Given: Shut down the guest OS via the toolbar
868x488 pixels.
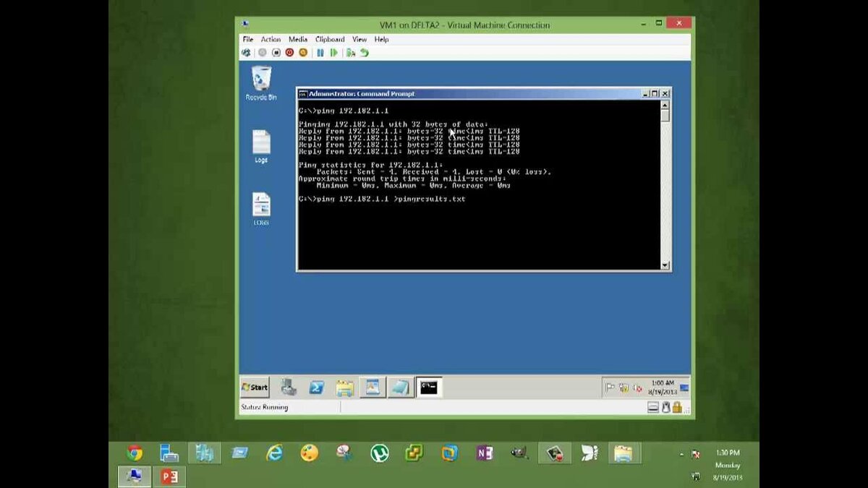Looking at the screenshot, I should pos(276,53).
